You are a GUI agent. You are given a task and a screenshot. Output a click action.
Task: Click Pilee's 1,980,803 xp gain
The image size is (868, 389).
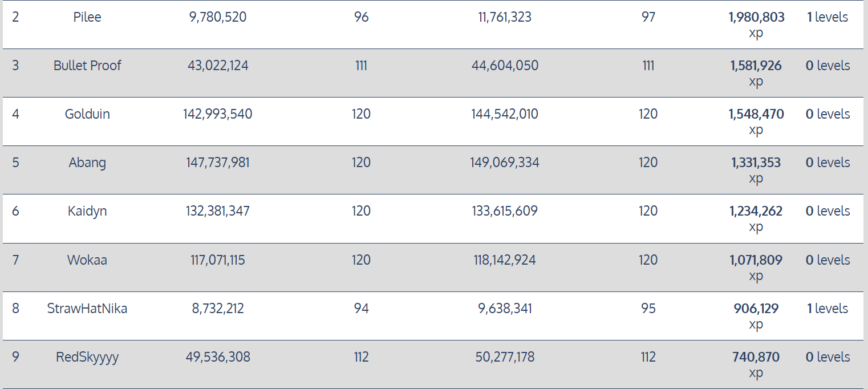(756, 17)
